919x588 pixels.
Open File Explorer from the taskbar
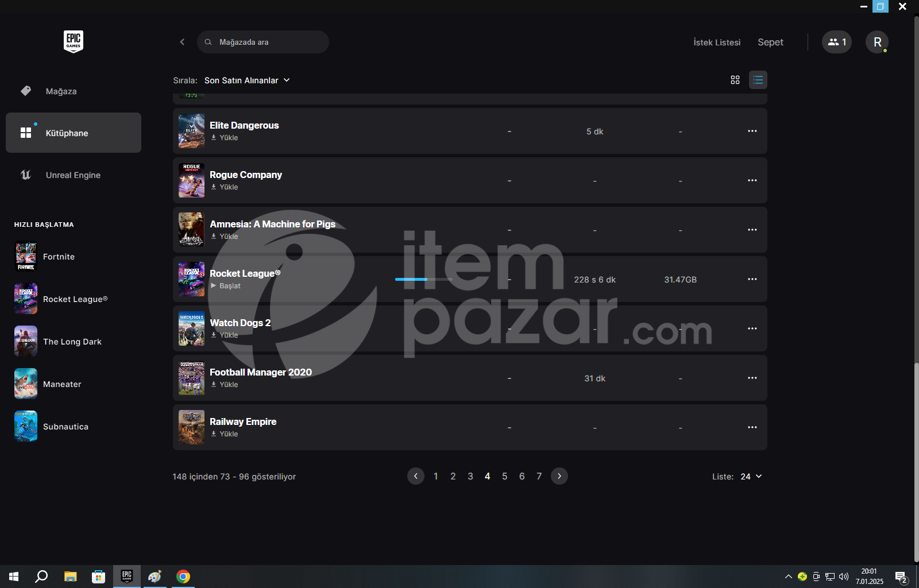coord(70,577)
